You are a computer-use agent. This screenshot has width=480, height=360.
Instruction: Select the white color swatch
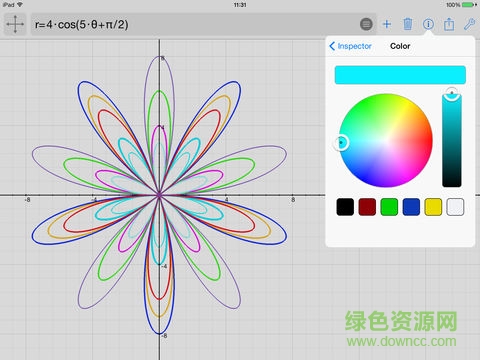coord(455,207)
